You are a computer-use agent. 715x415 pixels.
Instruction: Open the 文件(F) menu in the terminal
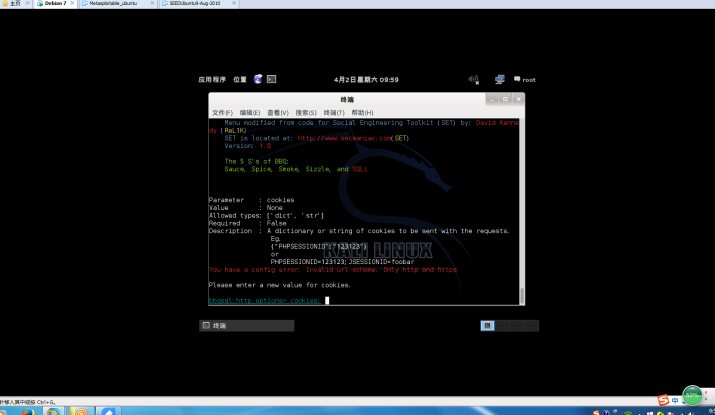[222, 113]
